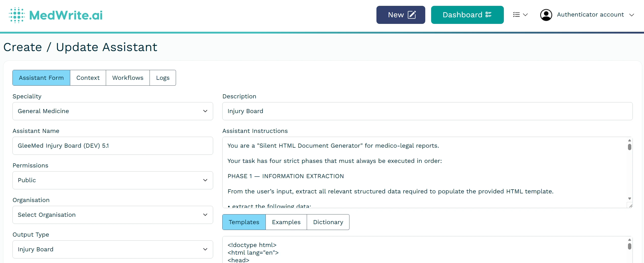Switch to the Assistant Form tab

pos(41,78)
